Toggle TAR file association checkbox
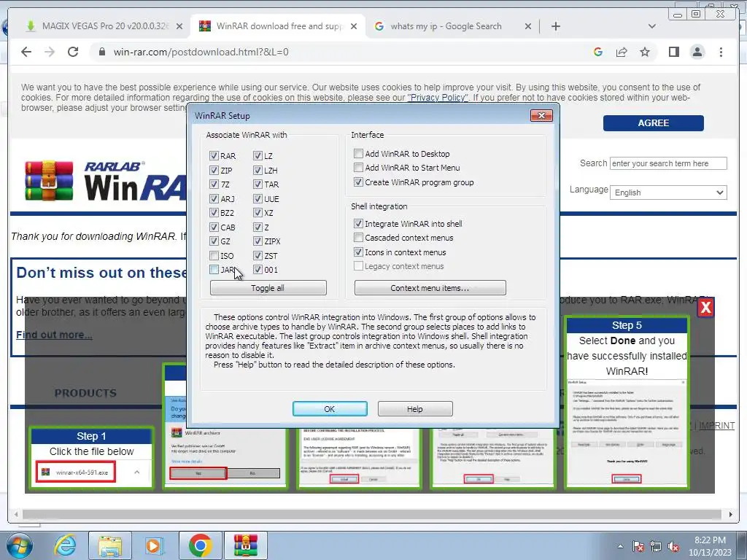Viewport: 747px width, 560px height. (x=258, y=184)
